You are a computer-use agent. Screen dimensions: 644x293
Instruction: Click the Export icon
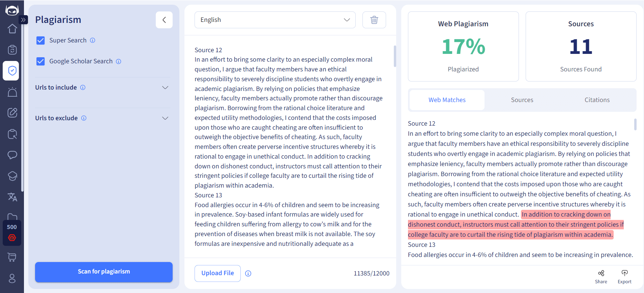624,277
